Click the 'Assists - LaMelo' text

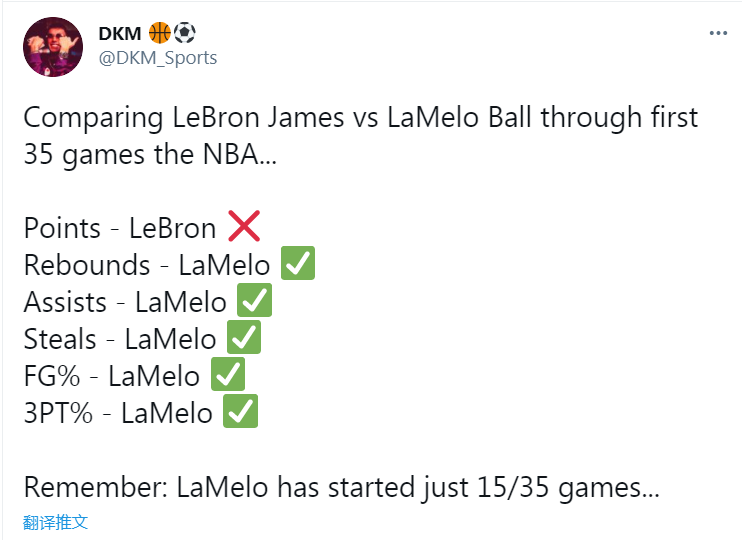coord(125,302)
